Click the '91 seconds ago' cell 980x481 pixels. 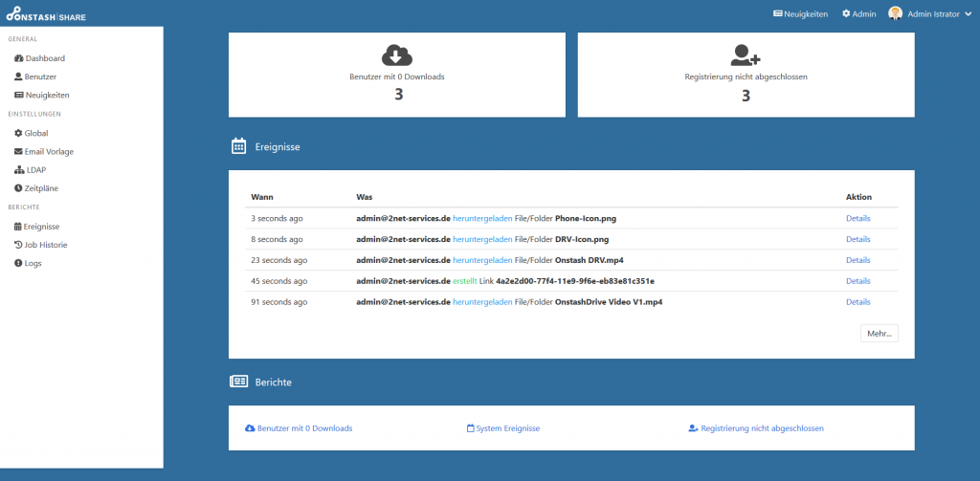279,302
